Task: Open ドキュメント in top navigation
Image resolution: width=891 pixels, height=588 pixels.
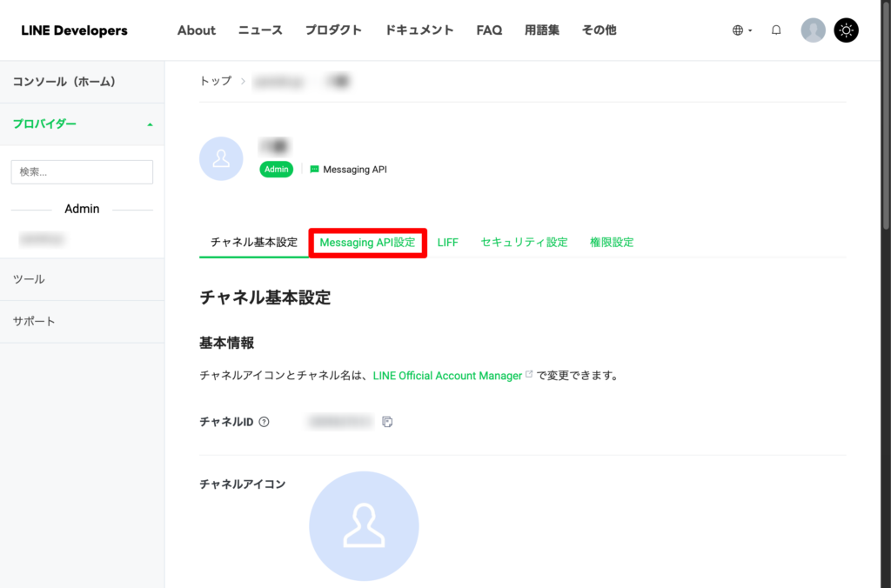Action: pos(419,30)
